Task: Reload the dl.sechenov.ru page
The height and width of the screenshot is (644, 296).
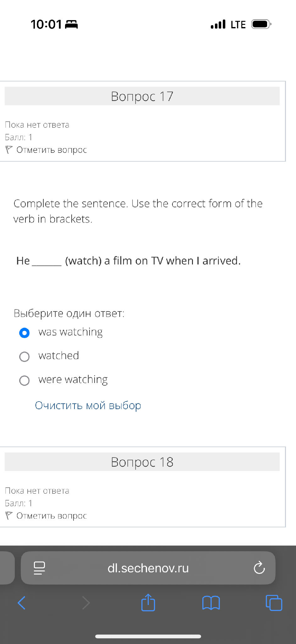Action: point(259,568)
